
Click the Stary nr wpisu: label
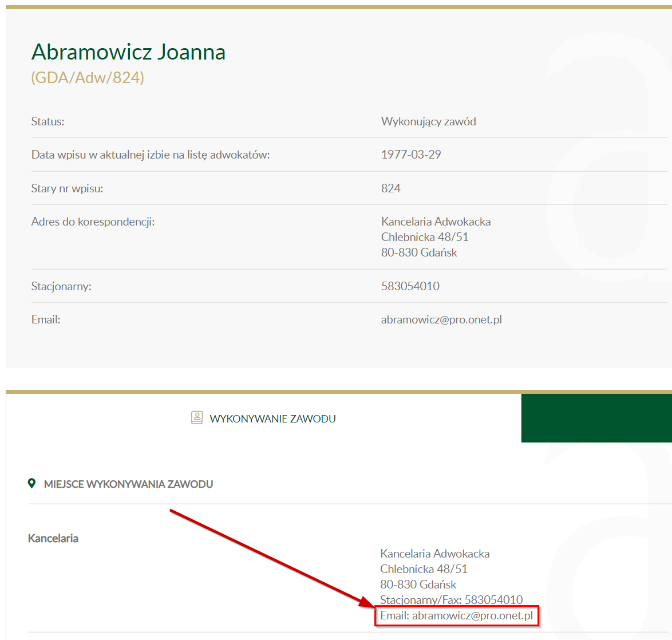coord(68,188)
